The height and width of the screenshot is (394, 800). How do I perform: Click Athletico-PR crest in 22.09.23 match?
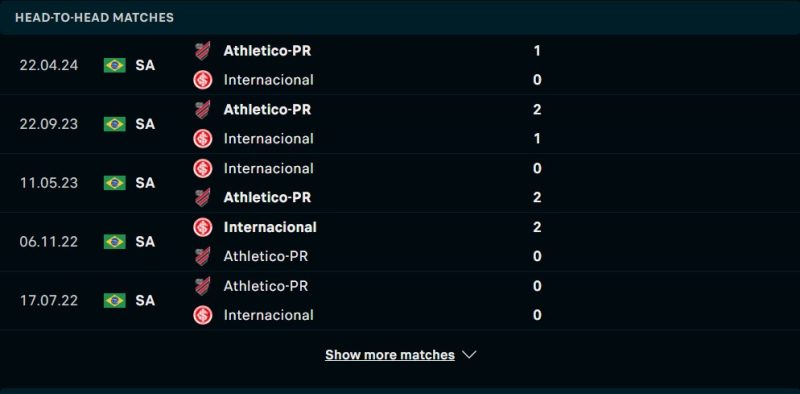[203, 110]
